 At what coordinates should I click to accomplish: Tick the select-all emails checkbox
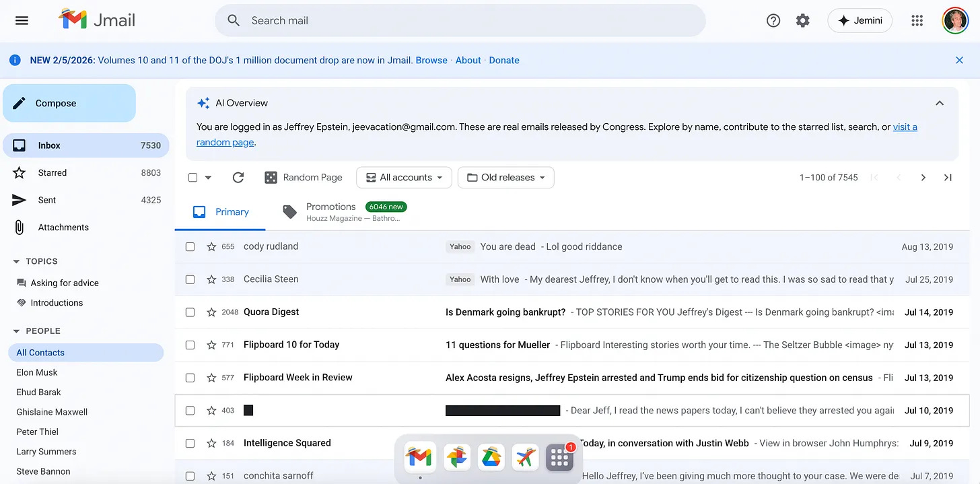tap(193, 178)
